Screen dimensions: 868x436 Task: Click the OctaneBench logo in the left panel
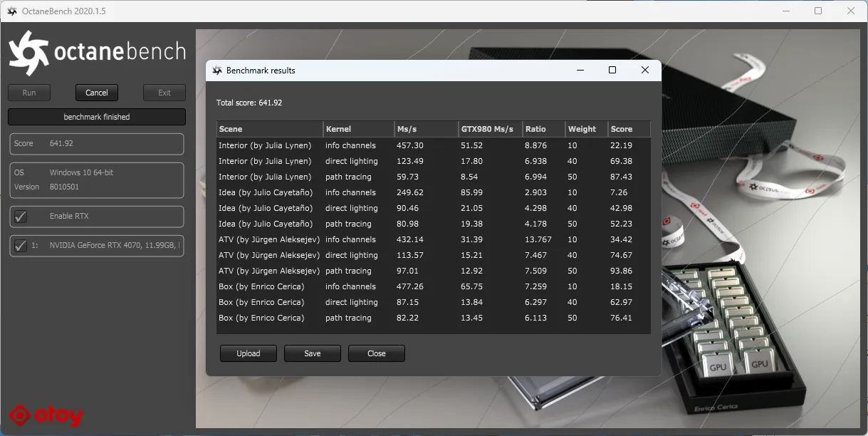(x=97, y=53)
